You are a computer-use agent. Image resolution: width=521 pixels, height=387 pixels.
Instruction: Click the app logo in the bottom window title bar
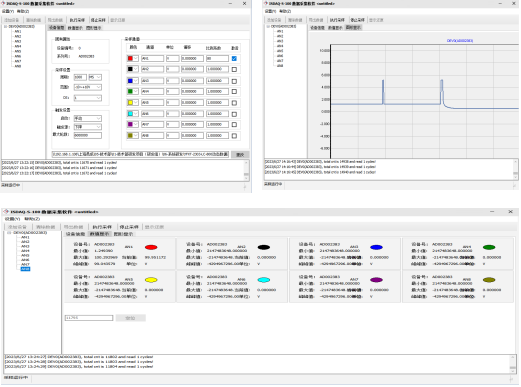(6, 212)
